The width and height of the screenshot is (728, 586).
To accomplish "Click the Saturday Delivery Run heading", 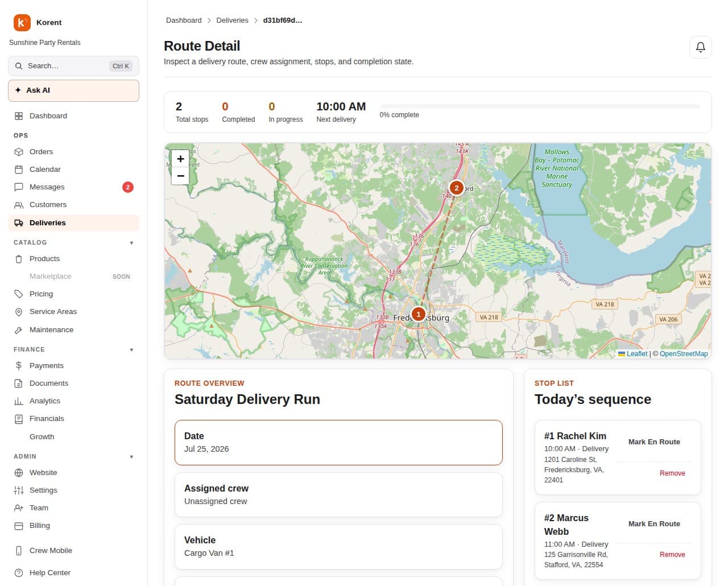I will tap(247, 399).
